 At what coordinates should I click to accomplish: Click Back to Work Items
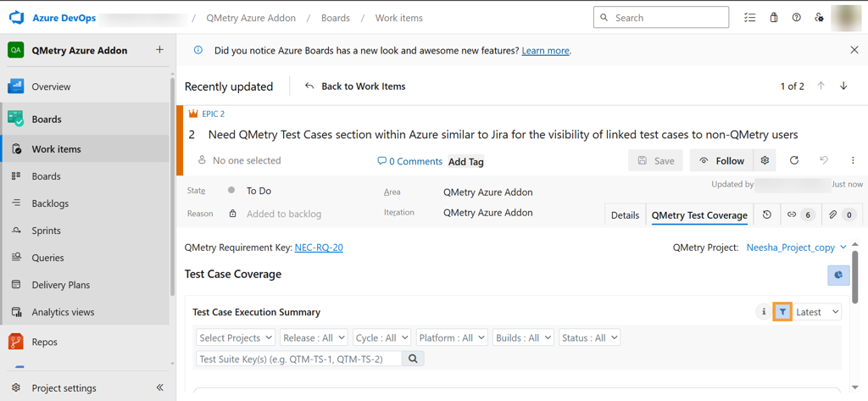355,86
